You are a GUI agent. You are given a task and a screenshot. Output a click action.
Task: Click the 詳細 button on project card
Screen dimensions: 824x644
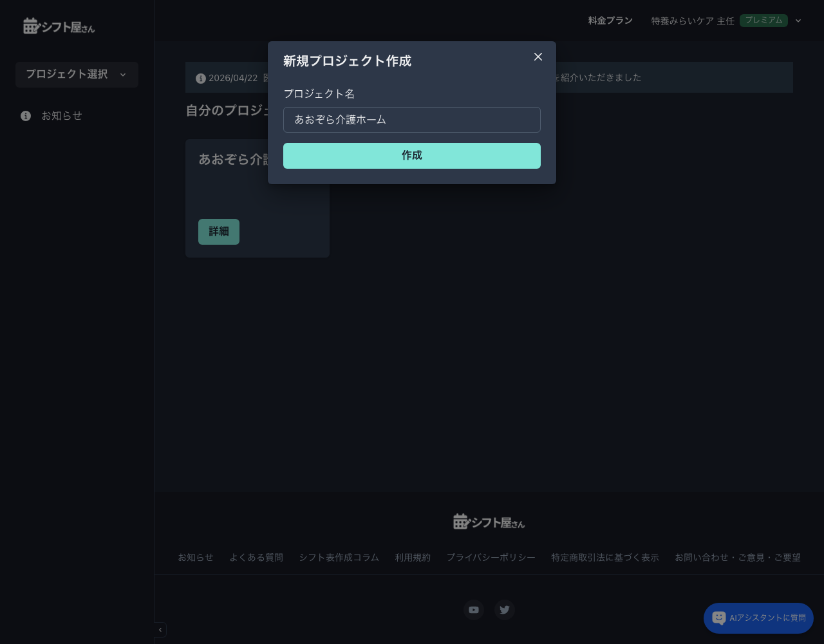[x=219, y=232]
